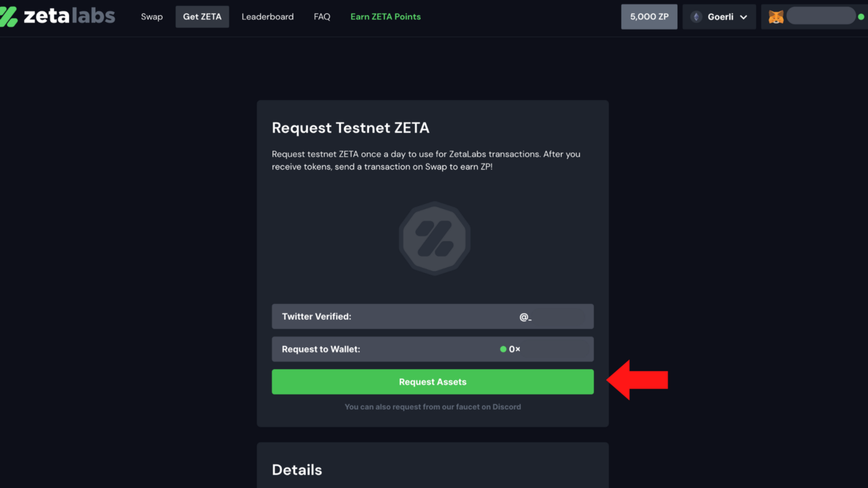Screen dimensions: 868x488
Task: Click the 5,000 ZP points button
Action: click(x=649, y=17)
